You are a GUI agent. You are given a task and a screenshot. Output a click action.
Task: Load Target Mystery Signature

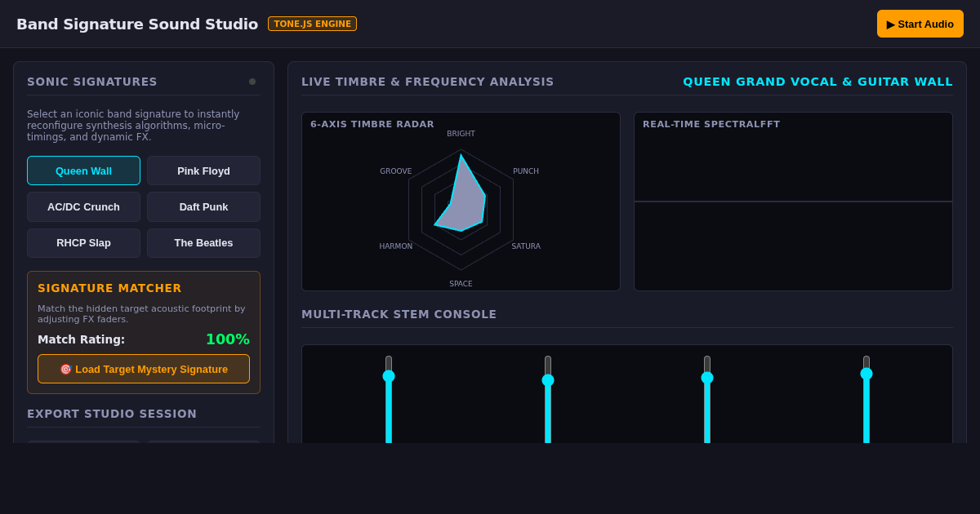pos(144,369)
